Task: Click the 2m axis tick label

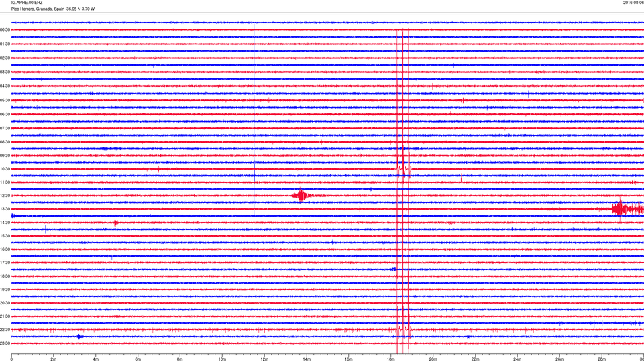Action: tap(54, 359)
